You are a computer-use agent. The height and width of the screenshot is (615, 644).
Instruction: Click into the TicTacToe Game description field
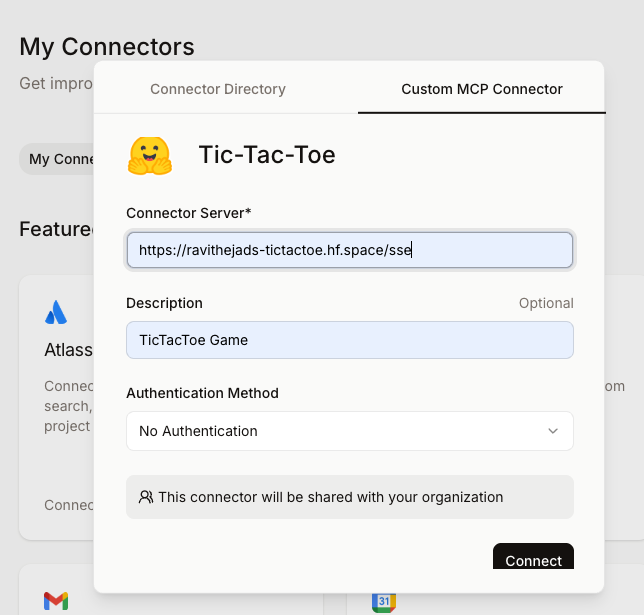349,340
